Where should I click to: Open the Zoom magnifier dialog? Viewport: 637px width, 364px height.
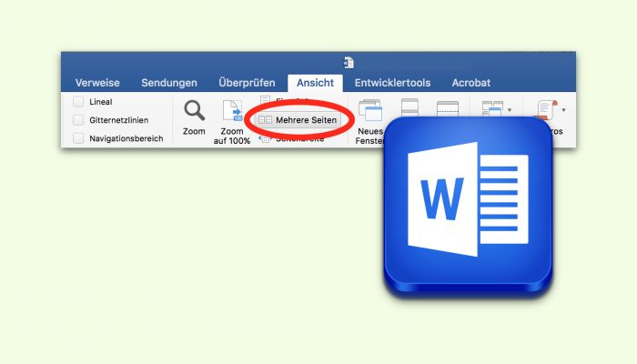point(194,117)
